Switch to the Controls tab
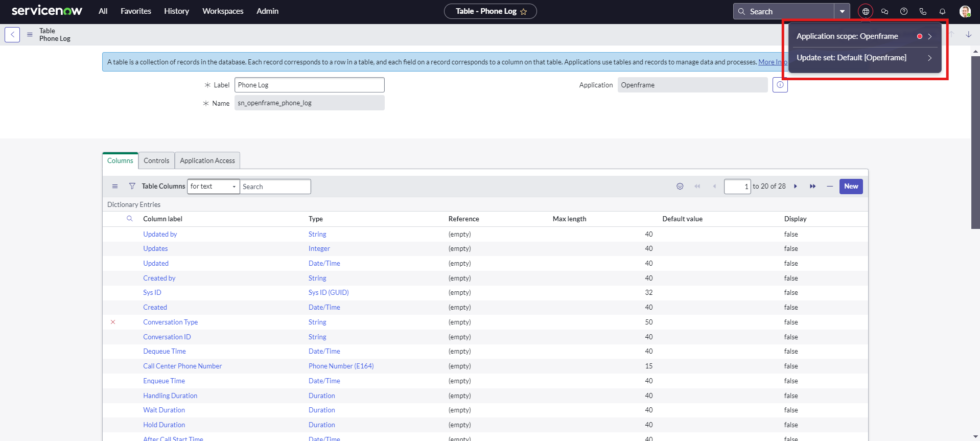The height and width of the screenshot is (441, 980). [x=156, y=160]
